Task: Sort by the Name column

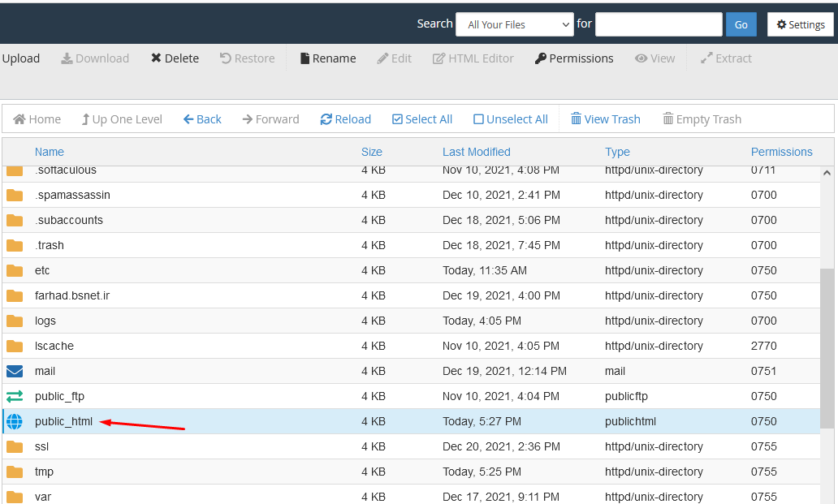Action: coord(50,152)
